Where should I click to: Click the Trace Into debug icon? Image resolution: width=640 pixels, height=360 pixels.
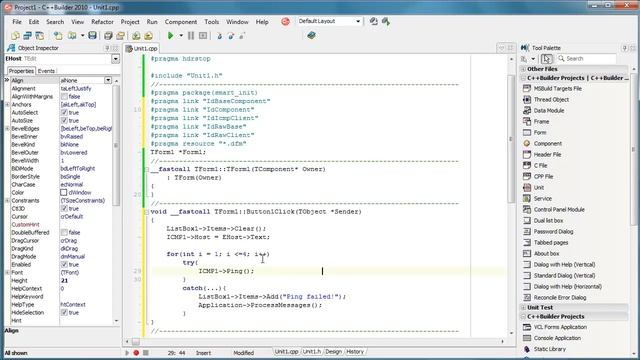(219, 36)
